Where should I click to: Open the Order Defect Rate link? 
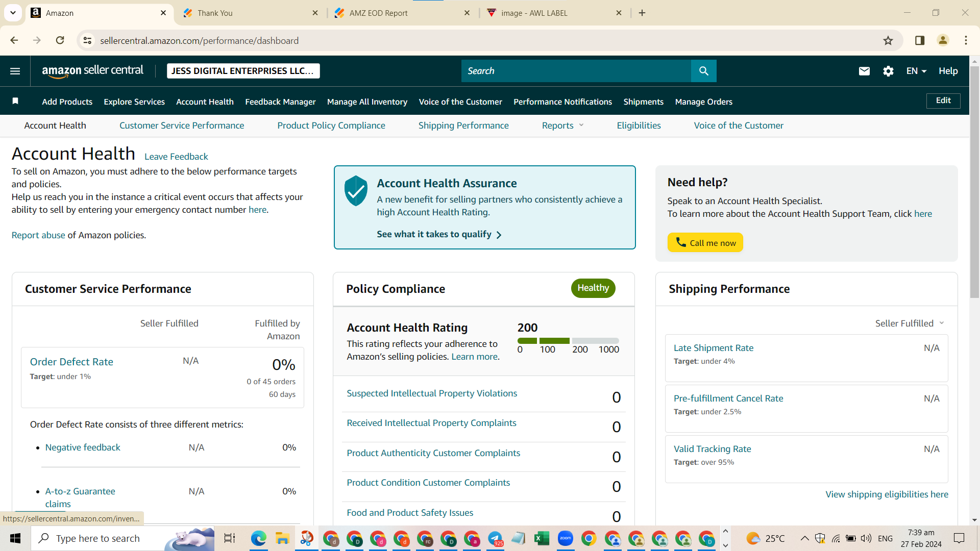[x=71, y=362]
